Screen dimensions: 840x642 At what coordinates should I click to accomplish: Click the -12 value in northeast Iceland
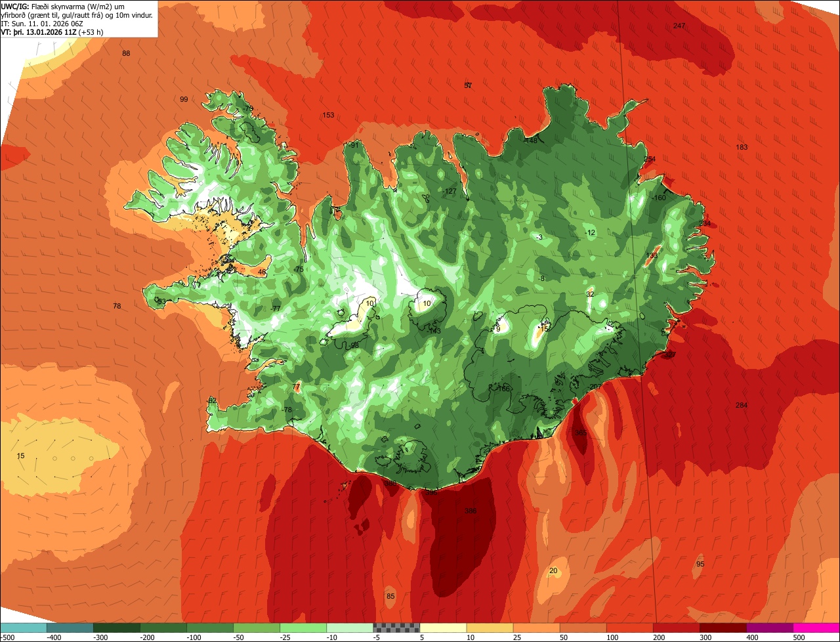(x=590, y=232)
